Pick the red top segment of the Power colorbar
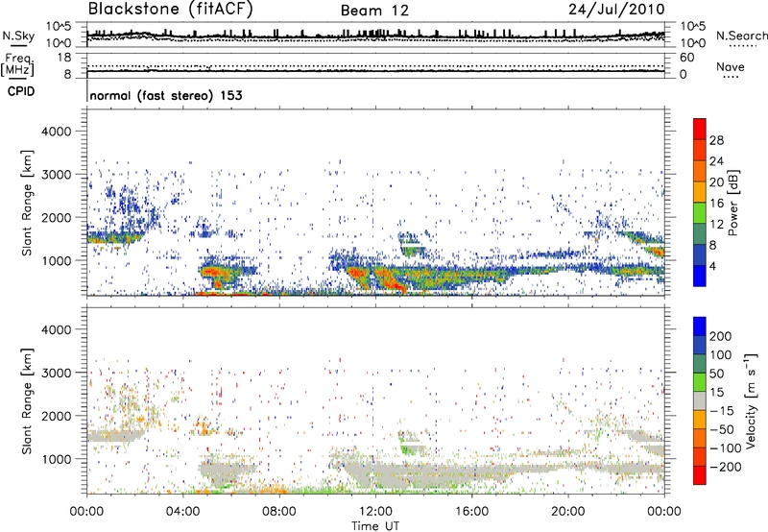Viewport: 768px width, 532px height. tap(700, 130)
